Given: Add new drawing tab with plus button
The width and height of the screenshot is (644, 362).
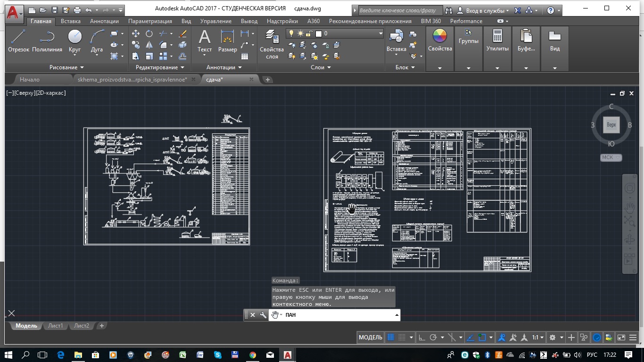Looking at the screenshot, I should click(x=268, y=80).
